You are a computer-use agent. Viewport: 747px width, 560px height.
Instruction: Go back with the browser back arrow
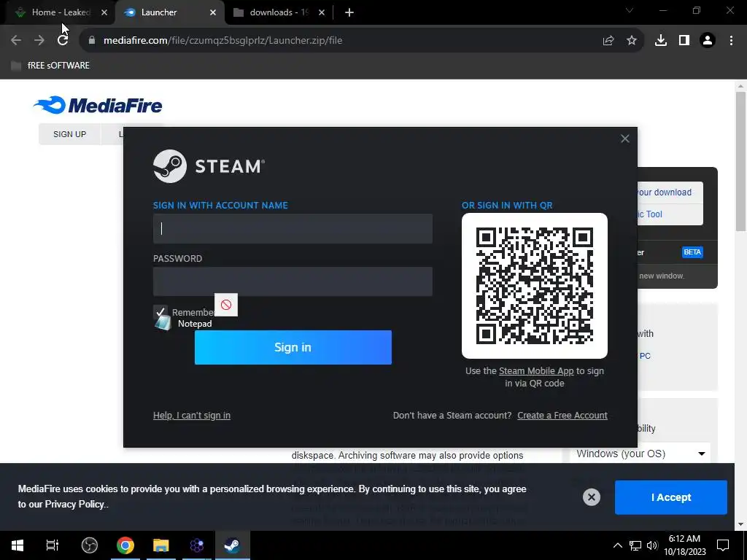[16, 41]
